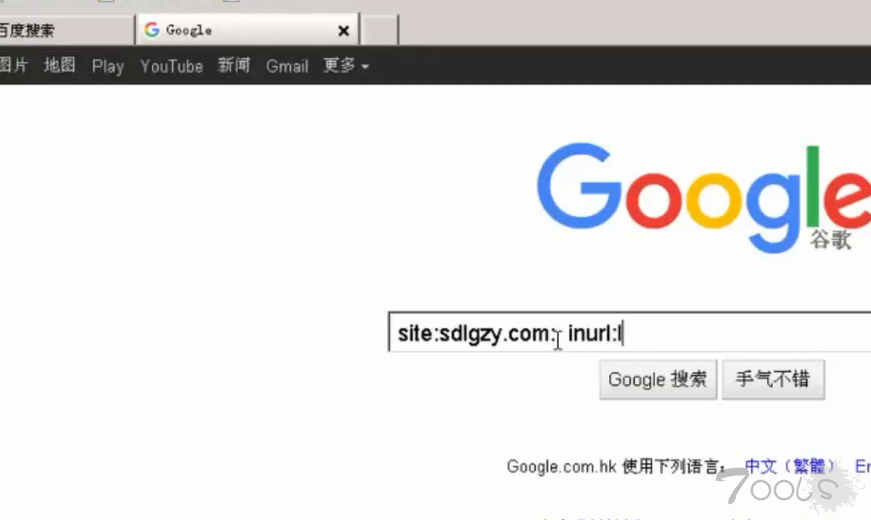
Task: Expand the 更多 dropdown arrow
Action: [x=365, y=67]
